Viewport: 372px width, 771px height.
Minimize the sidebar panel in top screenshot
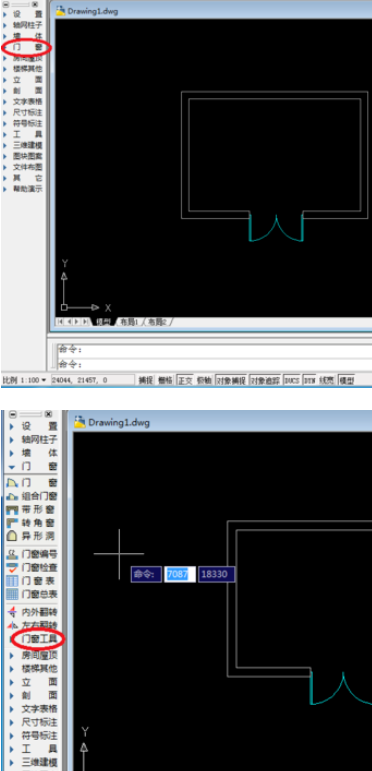point(6,3)
